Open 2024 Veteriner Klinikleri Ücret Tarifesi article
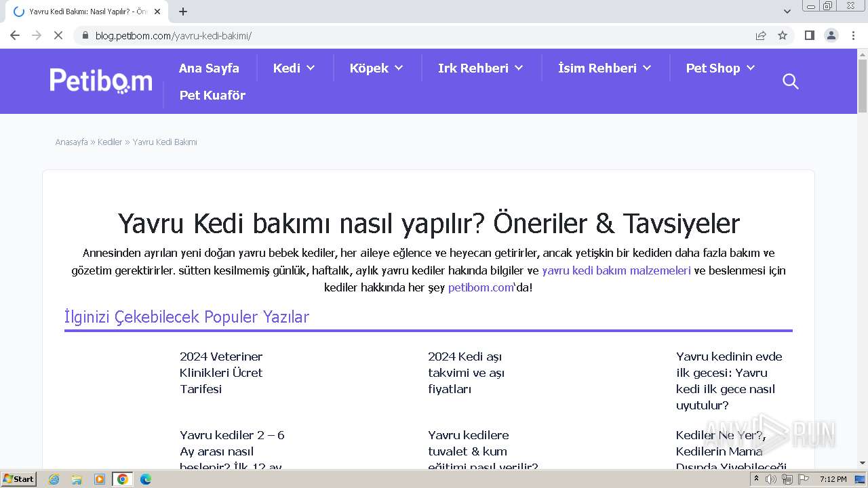Screen dimensions: 868x488 coord(221,373)
